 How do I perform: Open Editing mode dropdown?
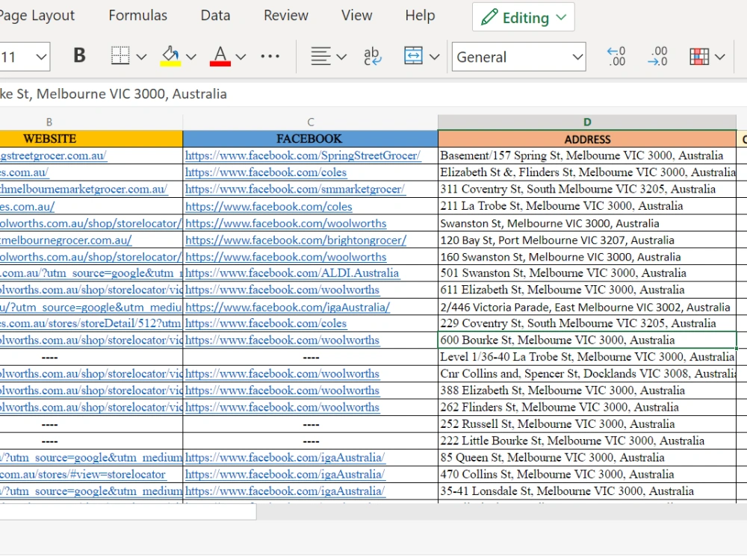click(523, 17)
